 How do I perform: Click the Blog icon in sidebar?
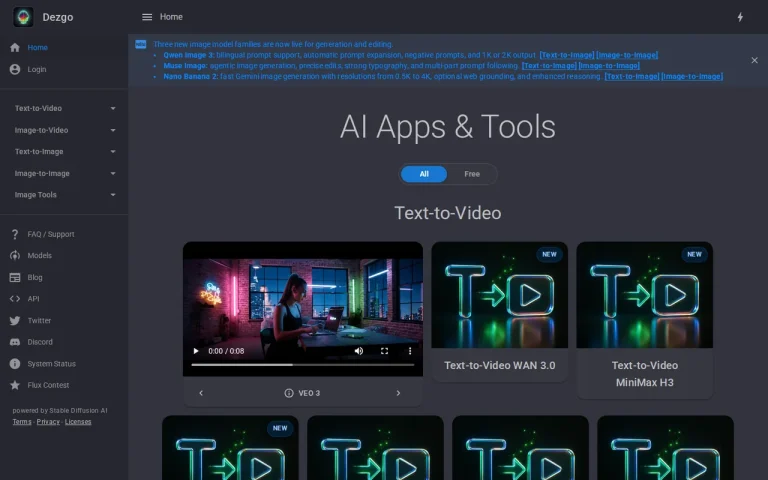tap(15, 277)
